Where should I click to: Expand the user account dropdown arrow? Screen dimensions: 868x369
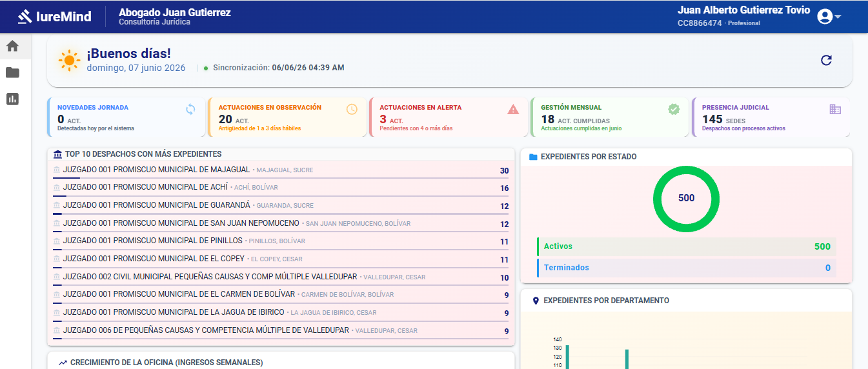(x=838, y=17)
